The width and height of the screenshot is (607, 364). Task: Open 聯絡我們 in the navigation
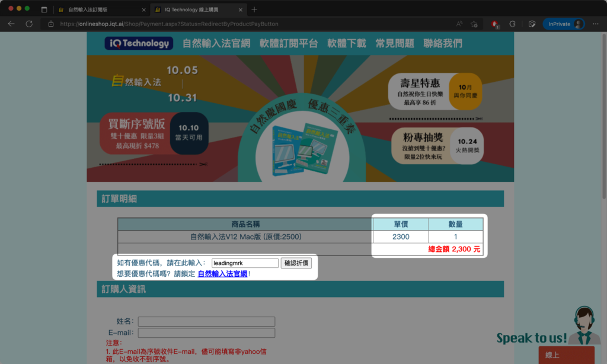pos(443,43)
